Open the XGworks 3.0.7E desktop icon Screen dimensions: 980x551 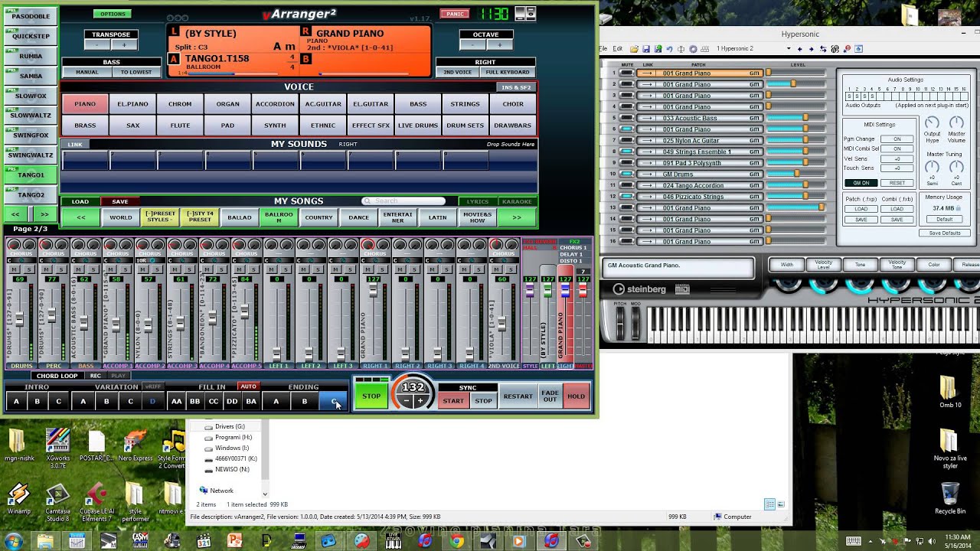[x=57, y=448]
